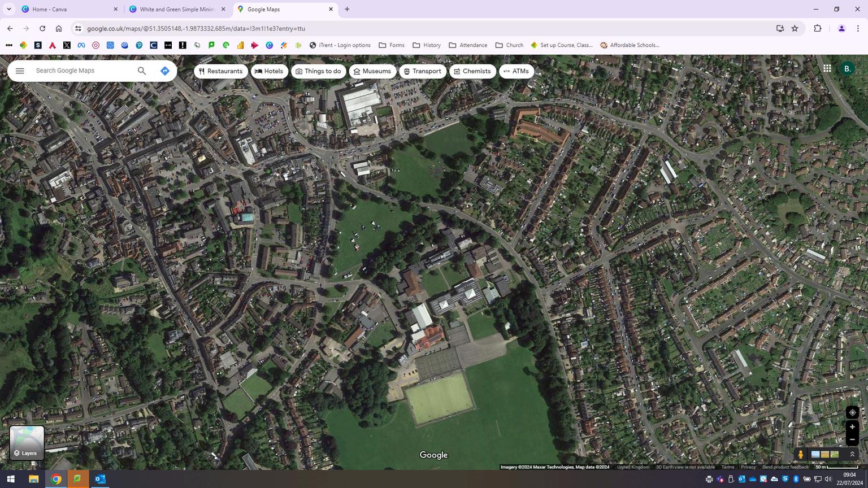Image resolution: width=868 pixels, height=488 pixels.
Task: Zoom in on the map
Action: (x=852, y=427)
